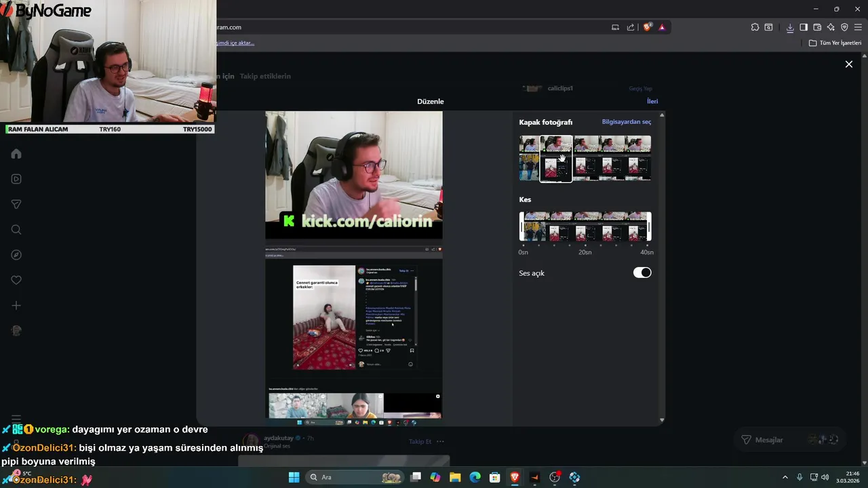Viewport: 868px width, 488px height.
Task: Open the Brave Wallet icon
Action: click(817, 27)
